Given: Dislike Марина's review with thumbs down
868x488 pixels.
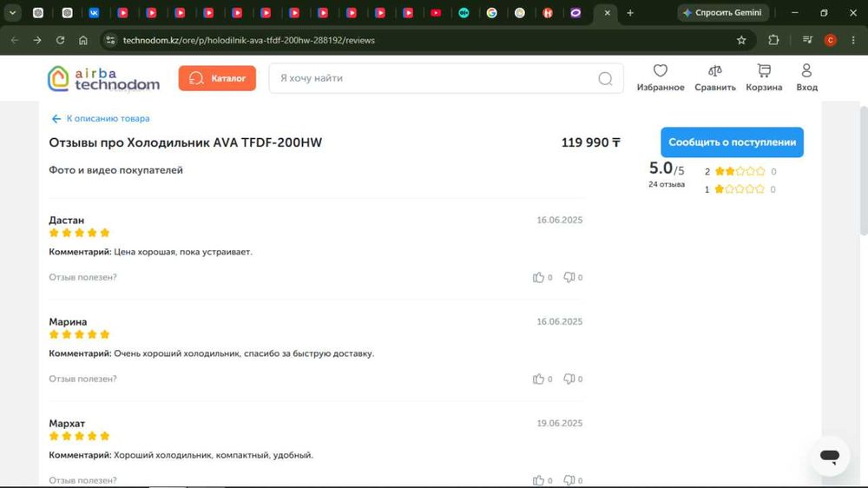Looking at the screenshot, I should click(569, 379).
